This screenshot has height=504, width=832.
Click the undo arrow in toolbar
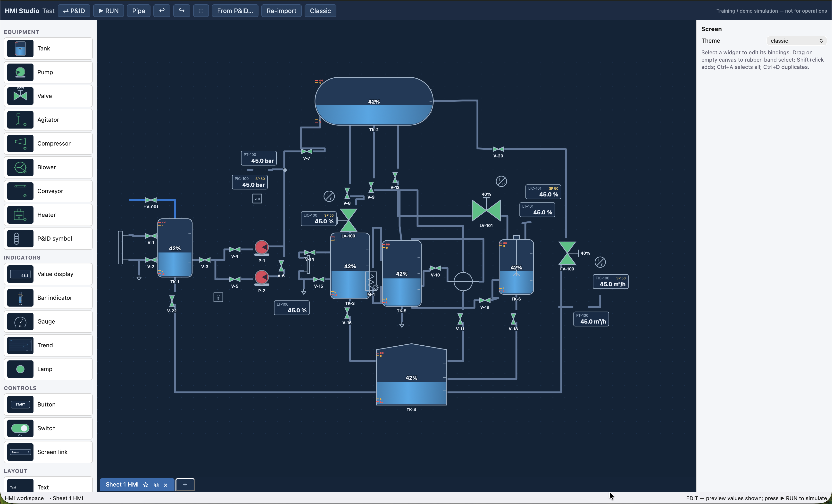[162, 11]
